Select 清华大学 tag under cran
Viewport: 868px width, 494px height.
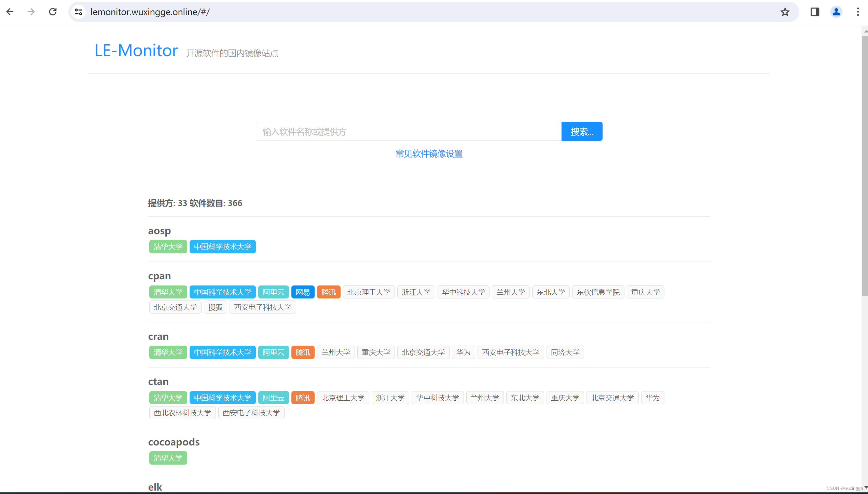point(168,352)
